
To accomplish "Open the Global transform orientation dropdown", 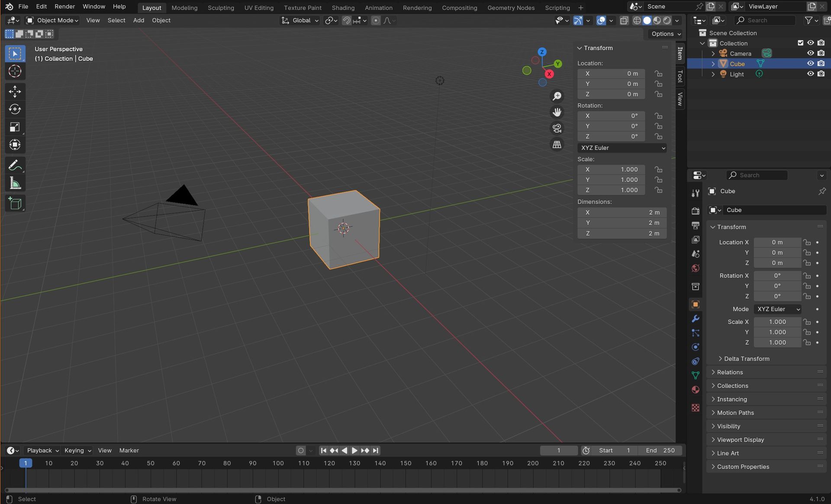I will [x=300, y=20].
